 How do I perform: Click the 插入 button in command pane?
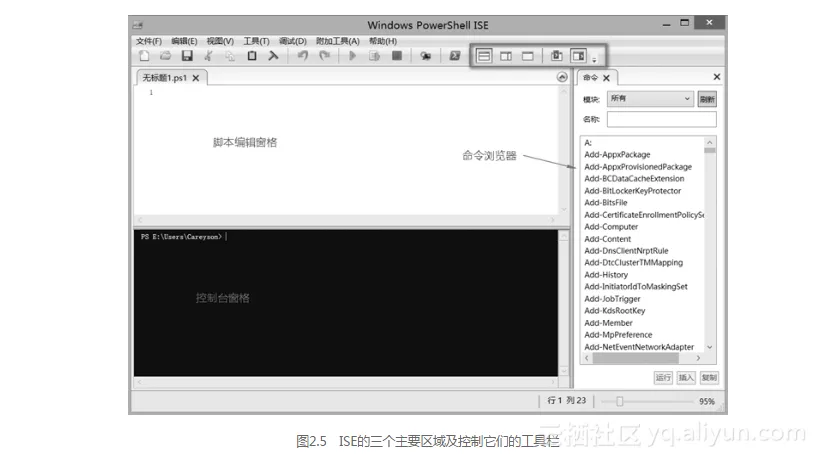coord(686,377)
